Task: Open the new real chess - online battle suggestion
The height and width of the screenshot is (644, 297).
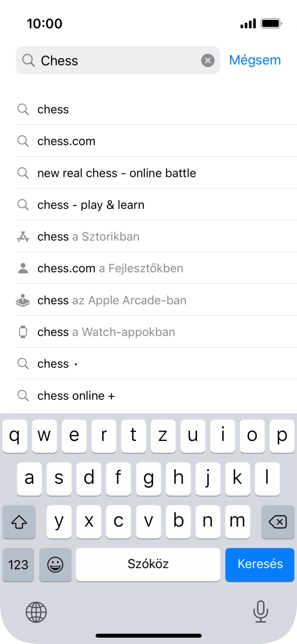Action: pos(116,173)
